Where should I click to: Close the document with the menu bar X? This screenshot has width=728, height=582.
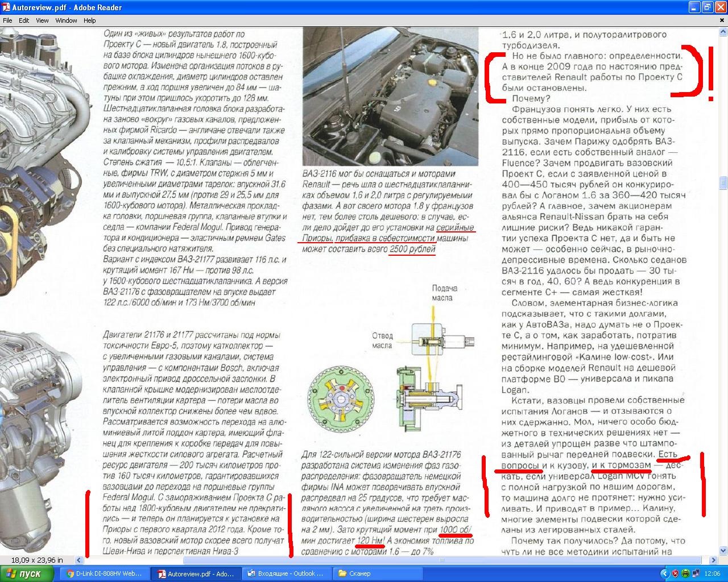pyautogui.click(x=723, y=20)
